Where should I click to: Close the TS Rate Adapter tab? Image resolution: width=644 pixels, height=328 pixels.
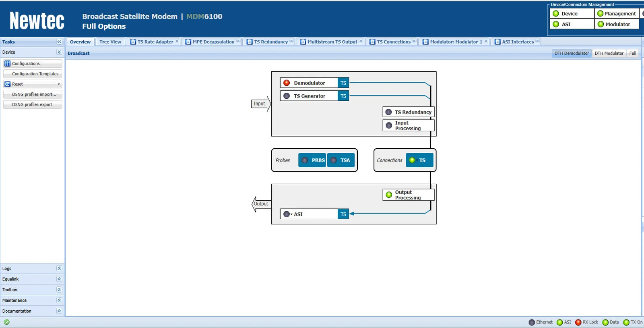click(x=177, y=41)
